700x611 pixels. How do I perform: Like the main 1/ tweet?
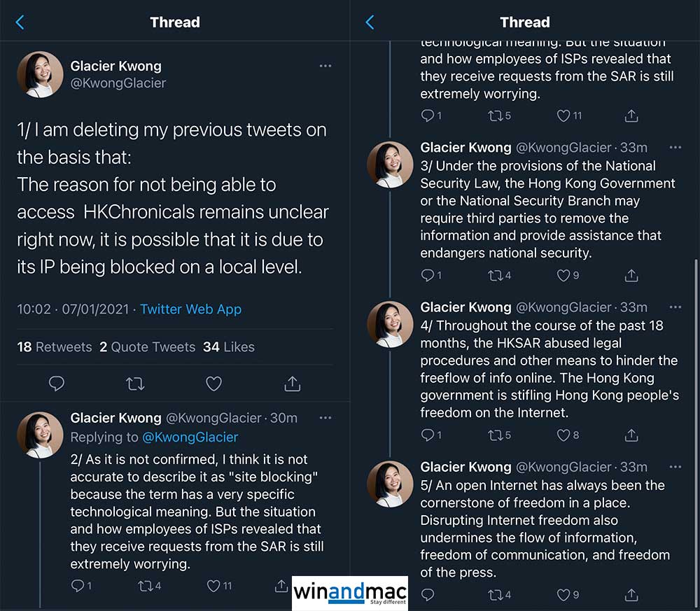pyautogui.click(x=213, y=383)
